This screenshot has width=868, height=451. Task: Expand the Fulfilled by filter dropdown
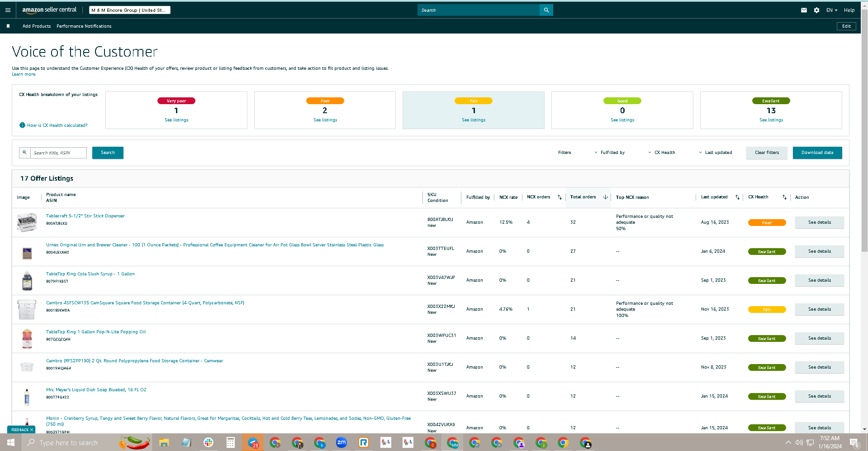point(609,153)
